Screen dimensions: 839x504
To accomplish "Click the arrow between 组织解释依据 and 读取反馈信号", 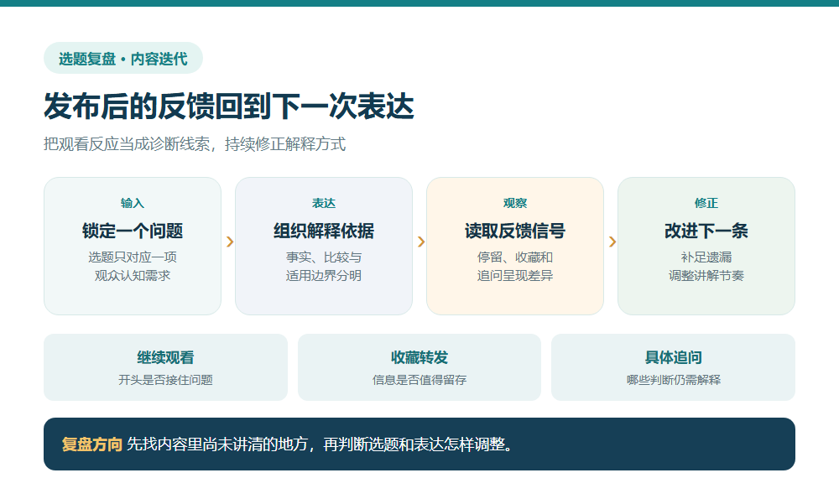I will point(421,242).
